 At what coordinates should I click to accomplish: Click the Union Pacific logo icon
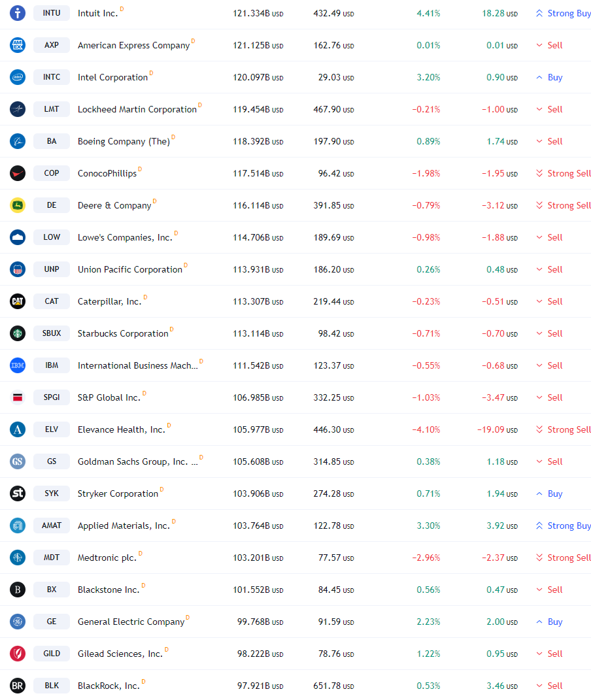[x=18, y=269]
